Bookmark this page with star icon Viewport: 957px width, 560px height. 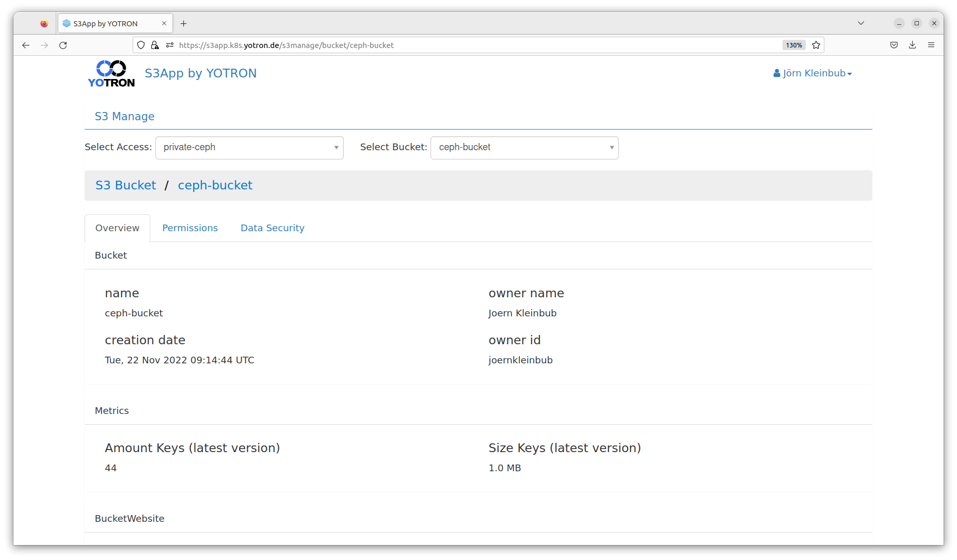click(x=816, y=45)
